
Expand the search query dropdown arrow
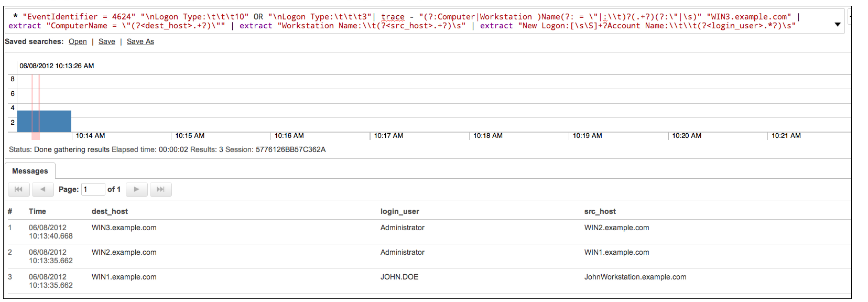[x=837, y=25]
